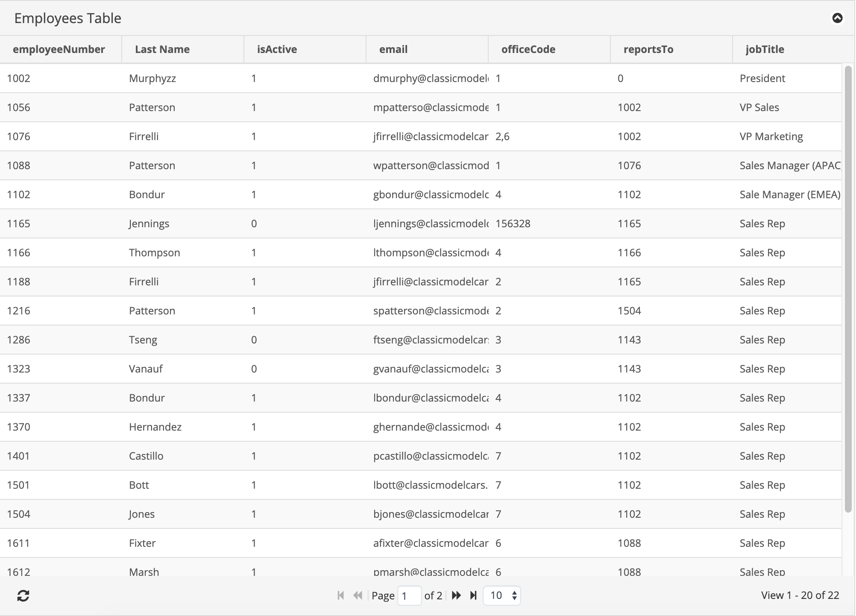Click the reportsTo column header

pyautogui.click(x=648, y=50)
